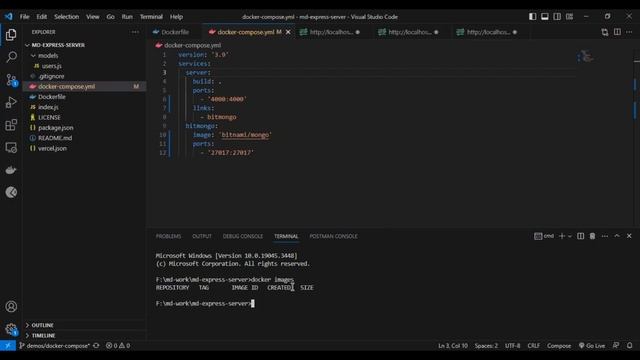640x360 pixels.
Task: Click the editor minimap
Action: 585,56
